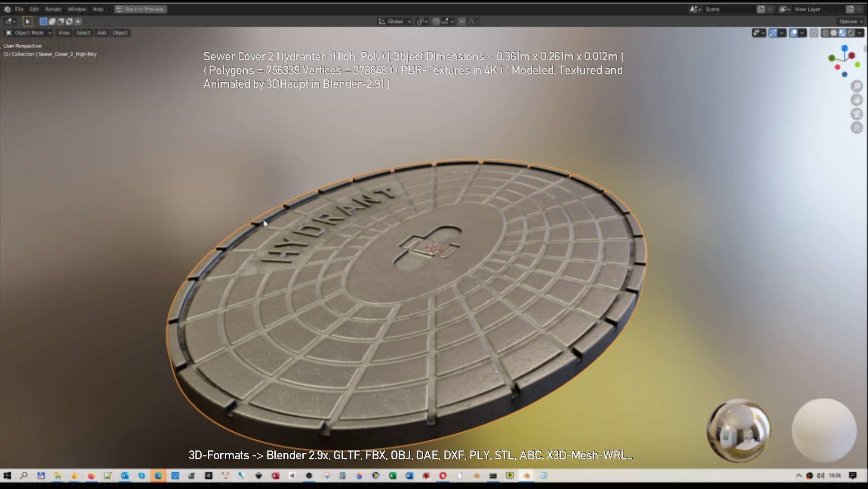This screenshot has height=489, width=868.
Task: Open the scene browse dropdown icon
Action: pos(696,9)
